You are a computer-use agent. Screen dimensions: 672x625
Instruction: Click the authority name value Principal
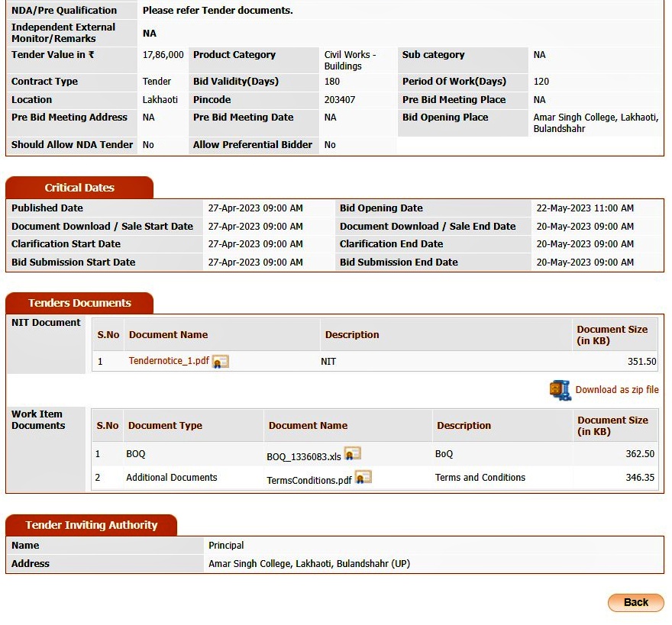226,546
